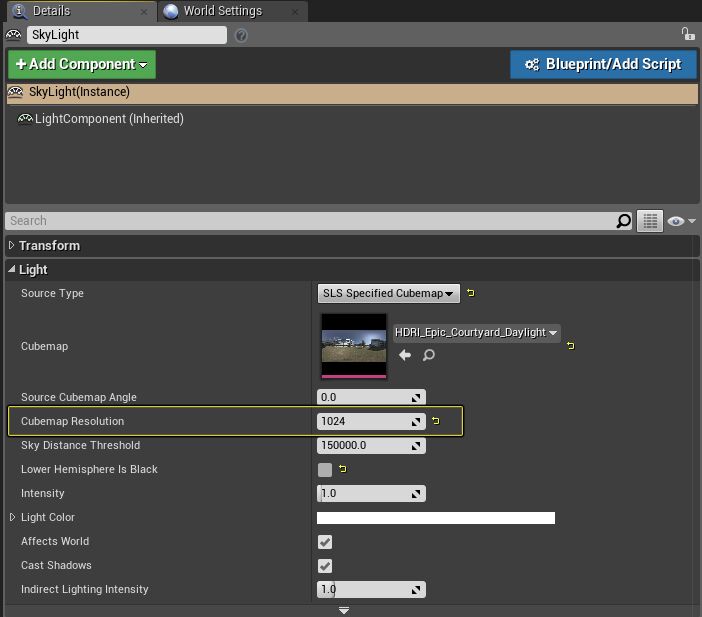Viewport: 702px width, 617px height.
Task: Uncheck the Affects World checkbox
Action: (x=325, y=542)
